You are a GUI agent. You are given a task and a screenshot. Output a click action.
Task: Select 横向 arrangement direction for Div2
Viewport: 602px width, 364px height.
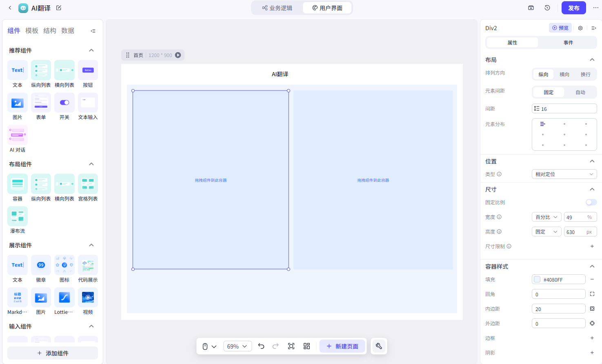564,74
